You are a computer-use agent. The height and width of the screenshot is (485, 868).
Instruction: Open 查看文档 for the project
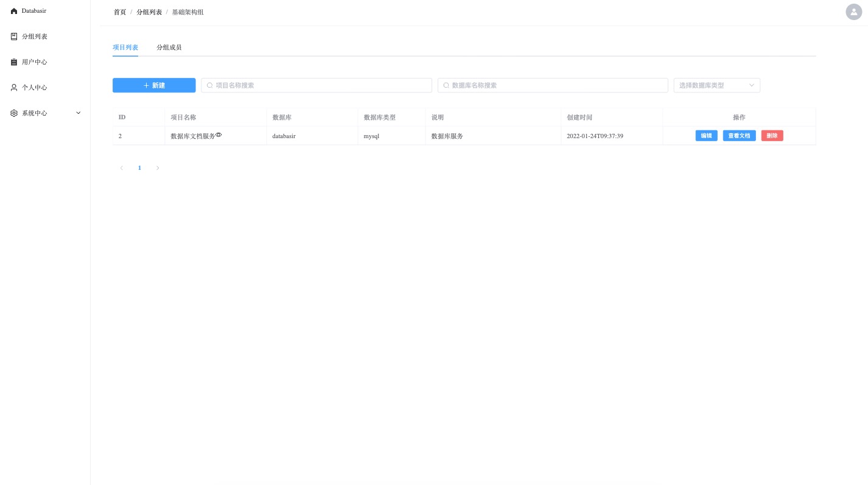tap(739, 136)
